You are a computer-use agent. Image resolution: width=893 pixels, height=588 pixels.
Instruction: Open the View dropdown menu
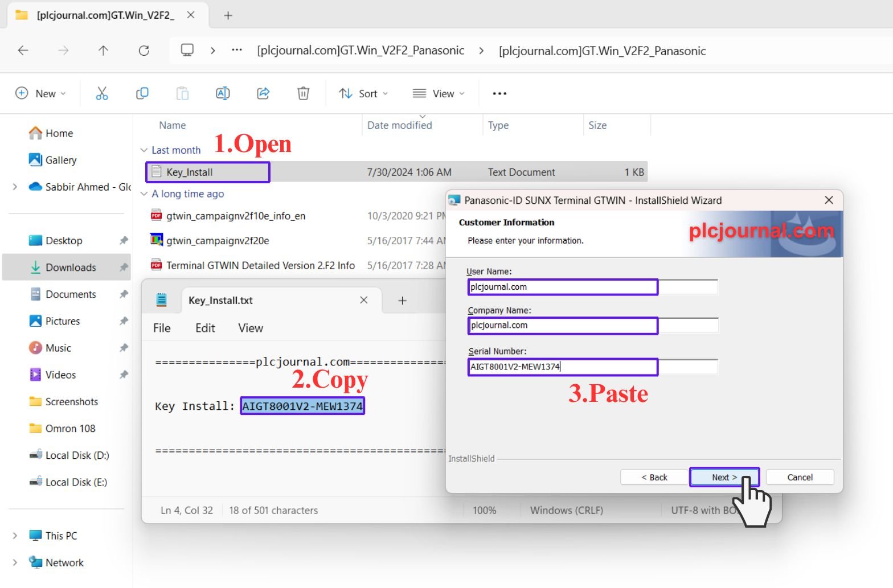pos(439,93)
